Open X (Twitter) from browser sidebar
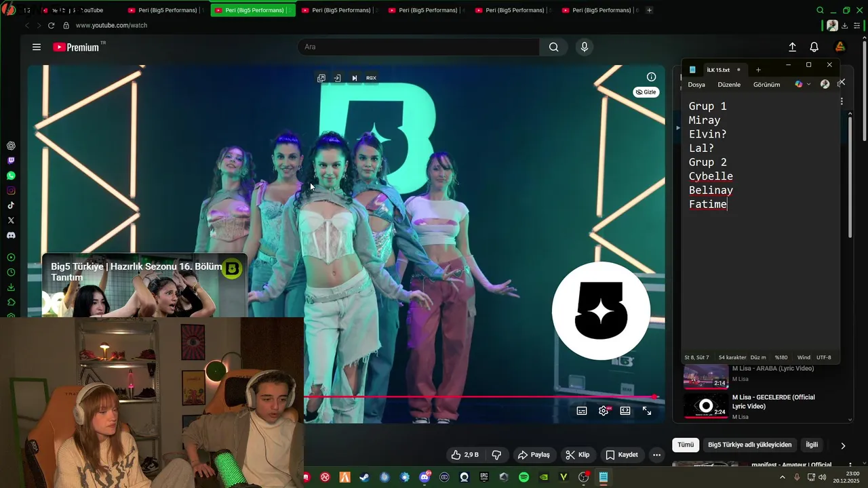Screen dimensions: 868x488 (x=11, y=220)
